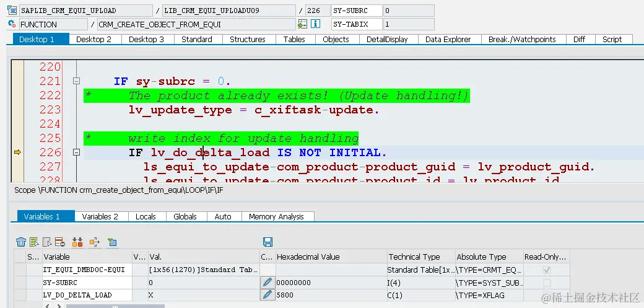Viewport: 644px width, 308px height.
Task: Click the Absolute Type column header
Action: tap(489, 257)
